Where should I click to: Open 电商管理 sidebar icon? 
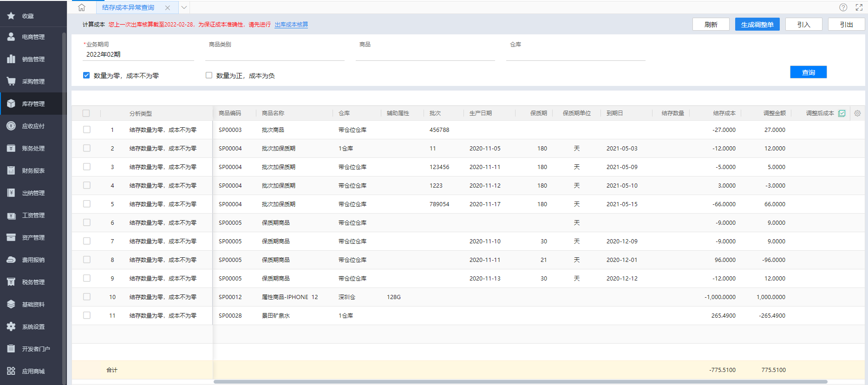click(11, 37)
